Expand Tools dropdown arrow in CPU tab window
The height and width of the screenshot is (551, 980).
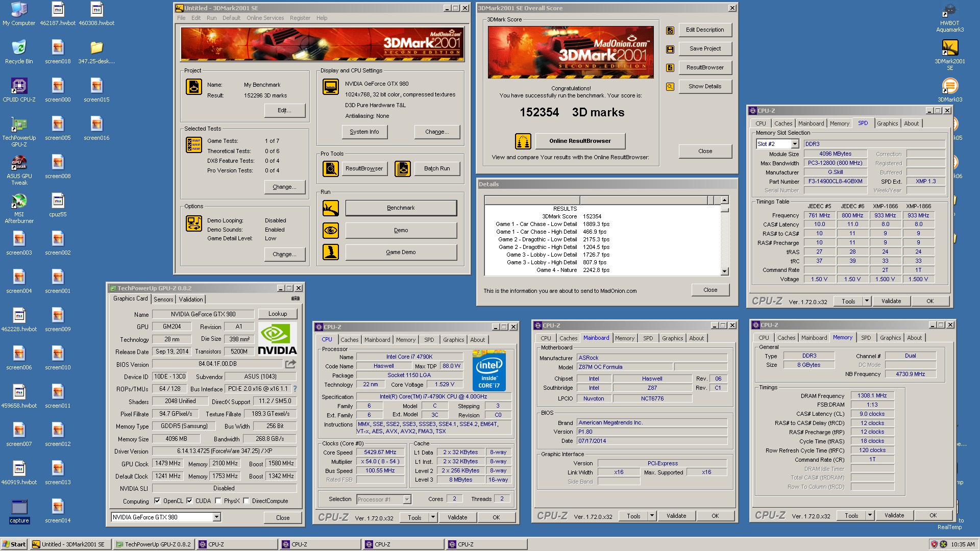pos(433,517)
